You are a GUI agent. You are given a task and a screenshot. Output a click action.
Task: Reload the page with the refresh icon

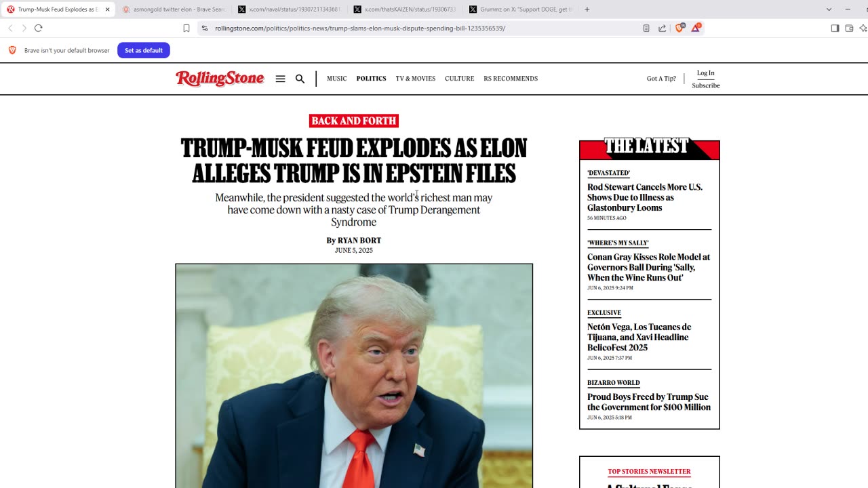click(38, 28)
